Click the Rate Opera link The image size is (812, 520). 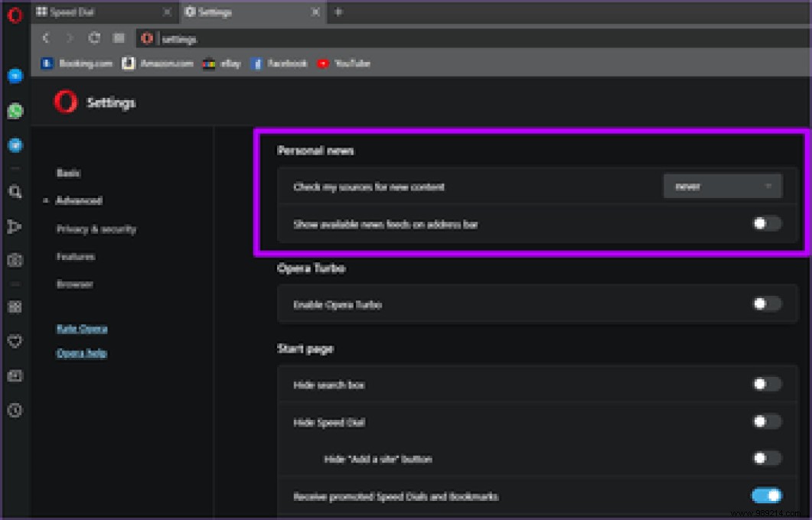[x=81, y=328]
